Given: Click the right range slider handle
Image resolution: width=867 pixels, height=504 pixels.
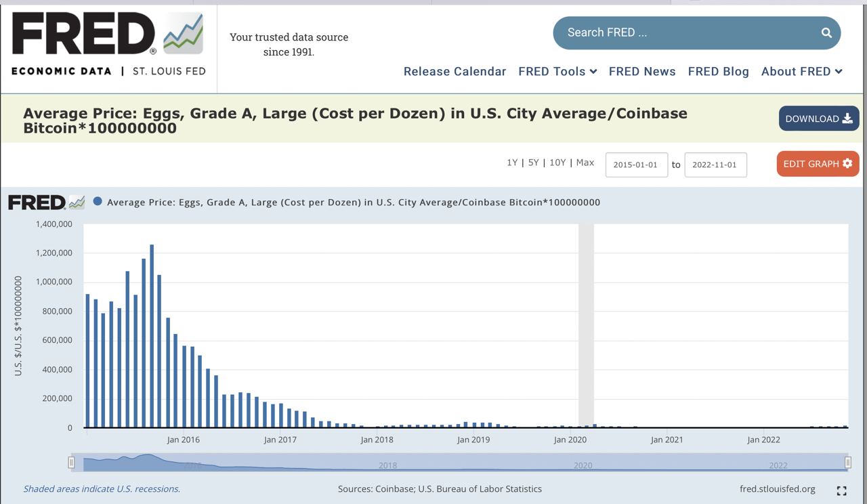Looking at the screenshot, I should 848,462.
